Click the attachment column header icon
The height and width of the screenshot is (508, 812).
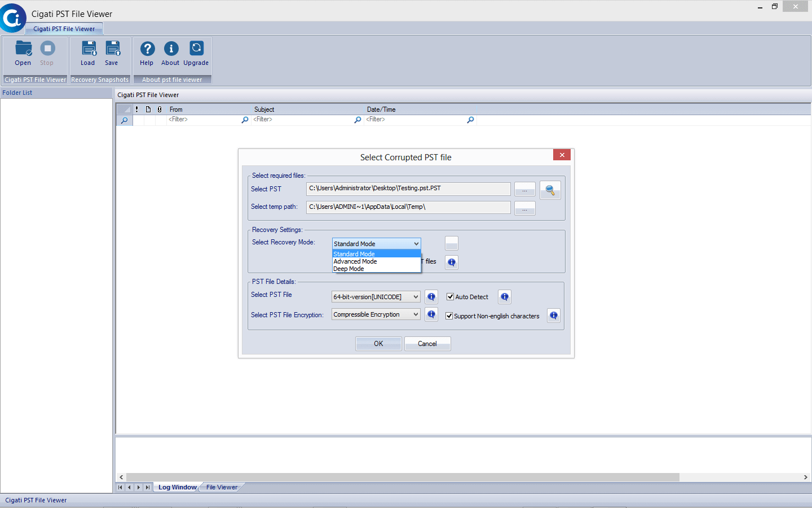(x=160, y=110)
